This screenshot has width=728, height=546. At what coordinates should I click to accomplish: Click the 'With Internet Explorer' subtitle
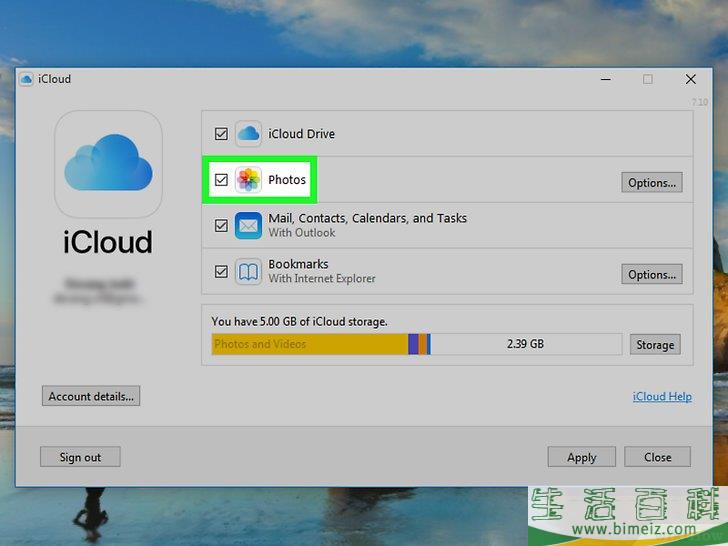[322, 279]
